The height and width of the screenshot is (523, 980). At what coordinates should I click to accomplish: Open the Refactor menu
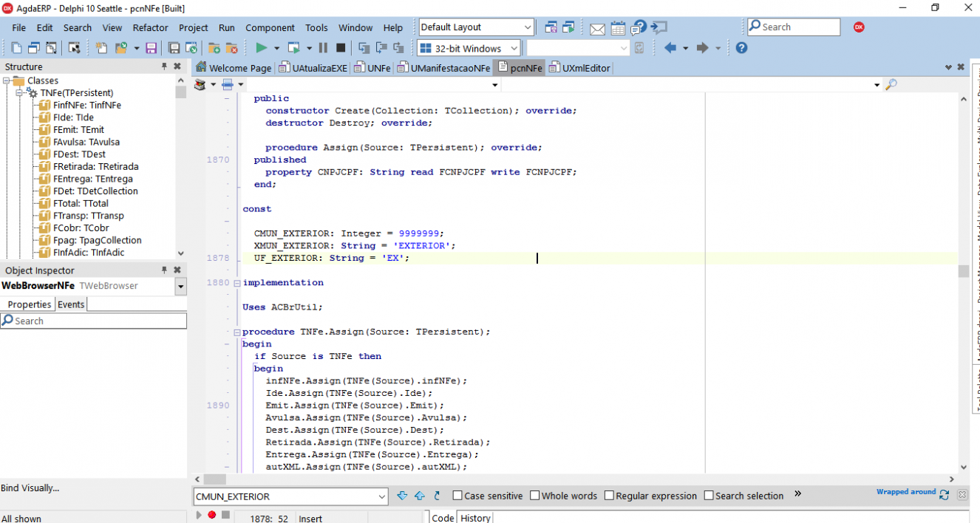[151, 28]
